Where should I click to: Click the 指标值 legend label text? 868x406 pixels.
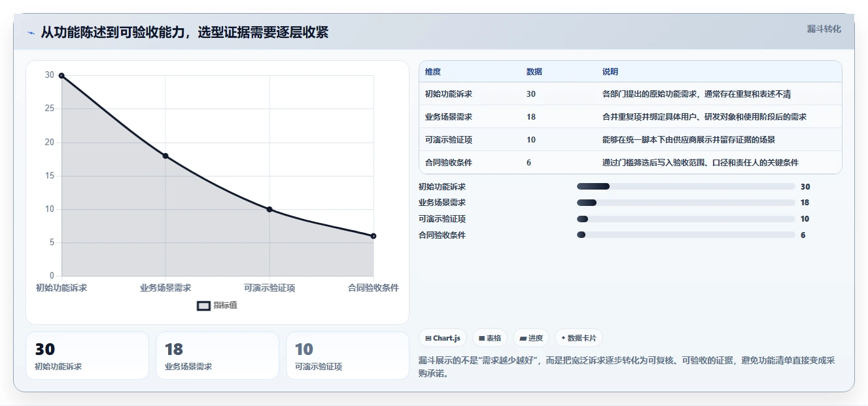[x=225, y=305]
